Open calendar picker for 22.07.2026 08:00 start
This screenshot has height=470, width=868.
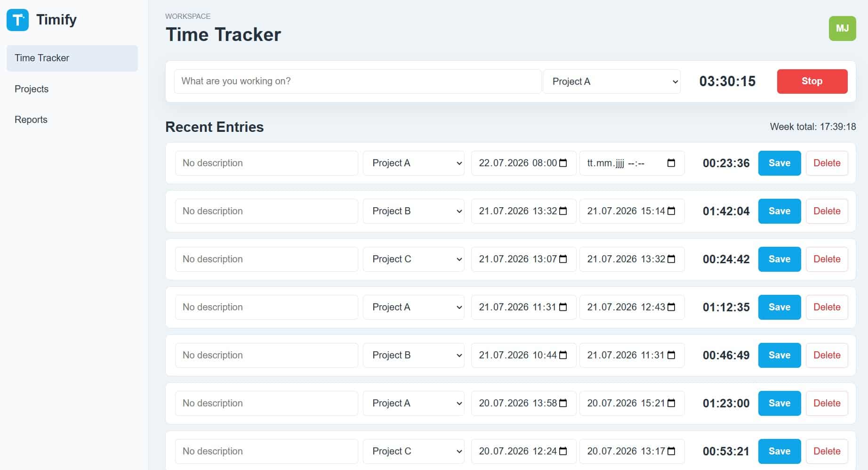point(563,163)
